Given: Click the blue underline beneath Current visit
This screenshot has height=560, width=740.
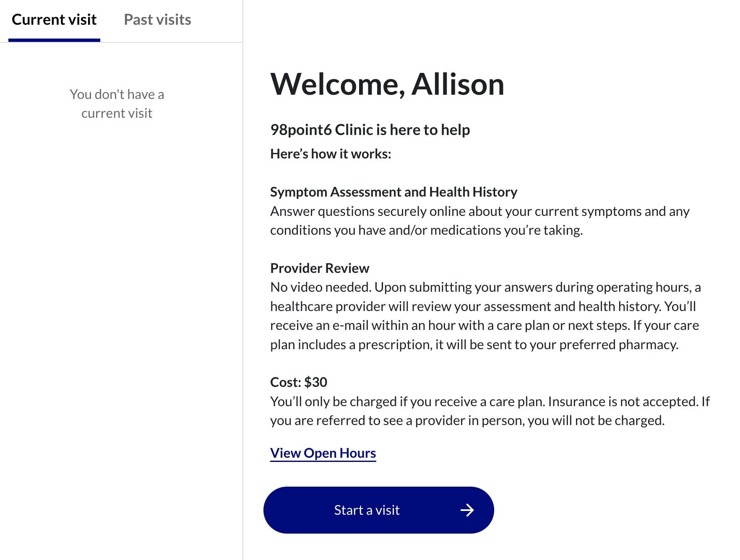Looking at the screenshot, I should click(54, 40).
